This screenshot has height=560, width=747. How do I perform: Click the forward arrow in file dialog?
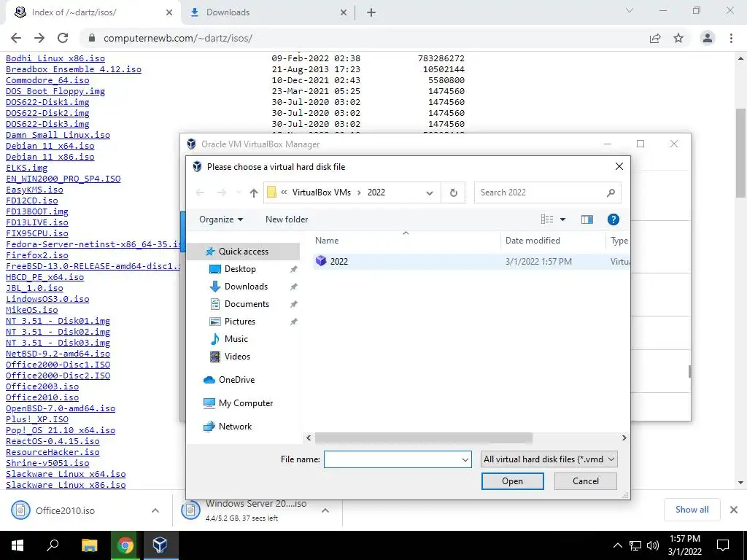tap(222, 192)
